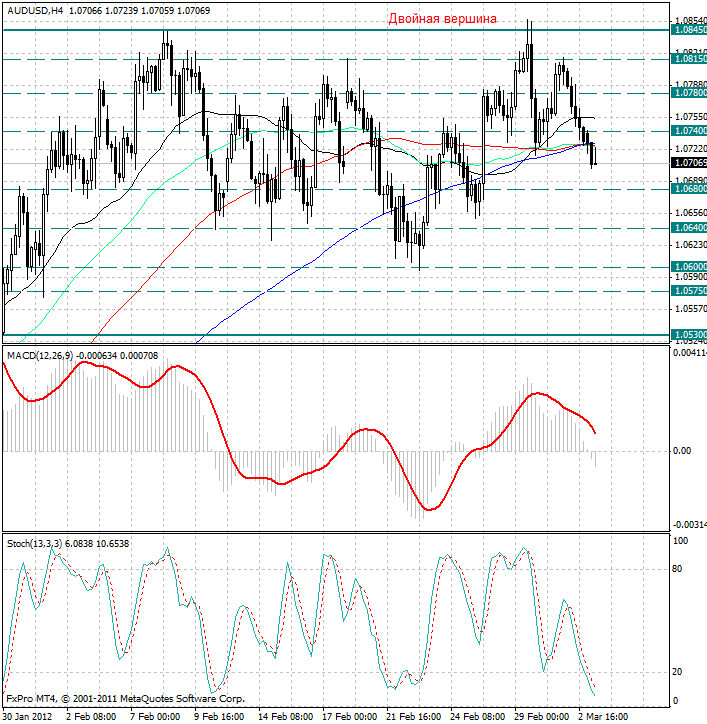Click the 1.07800 price level label
Image resolution: width=707 pixels, height=724 pixels.
(690, 93)
